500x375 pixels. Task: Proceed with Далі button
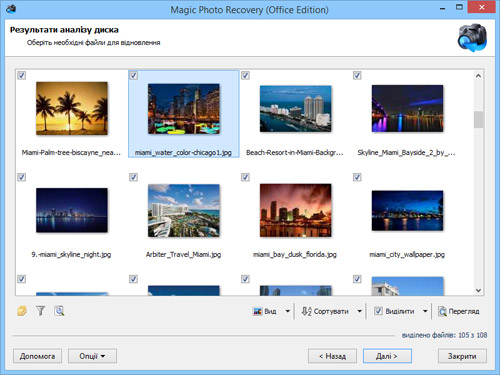(x=387, y=356)
